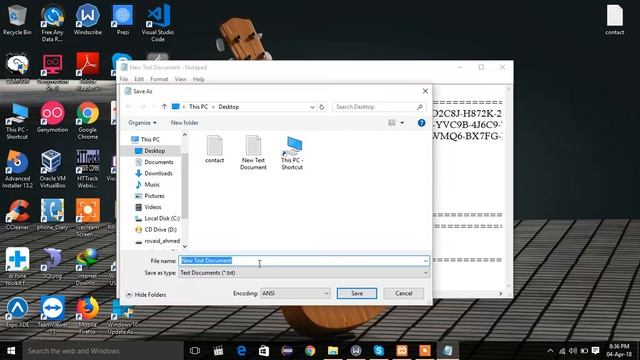Open Notepad File menu
640x360 pixels.
pos(124,79)
